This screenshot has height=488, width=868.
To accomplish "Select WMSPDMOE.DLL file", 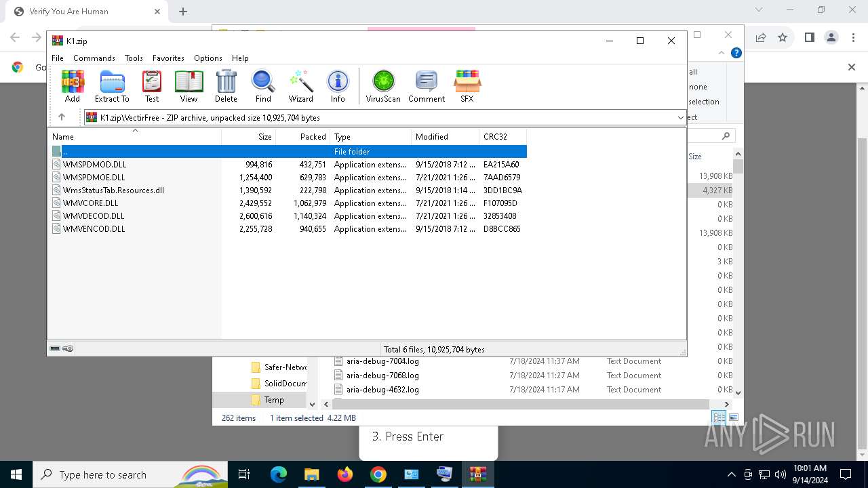I will [x=289, y=178].
